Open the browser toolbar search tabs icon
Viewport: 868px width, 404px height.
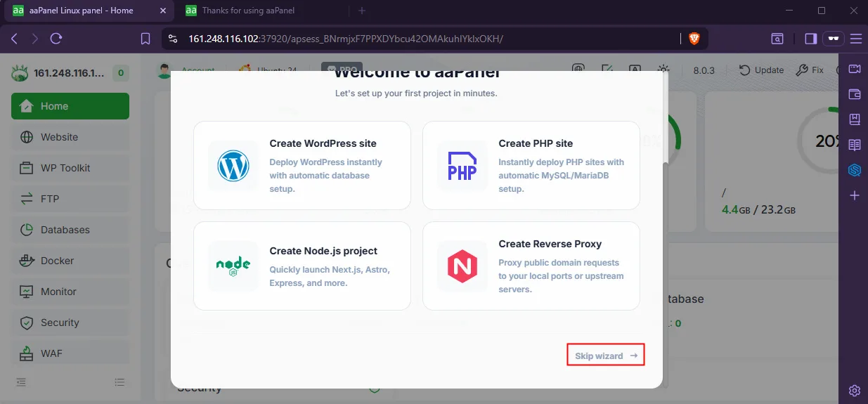pos(778,39)
